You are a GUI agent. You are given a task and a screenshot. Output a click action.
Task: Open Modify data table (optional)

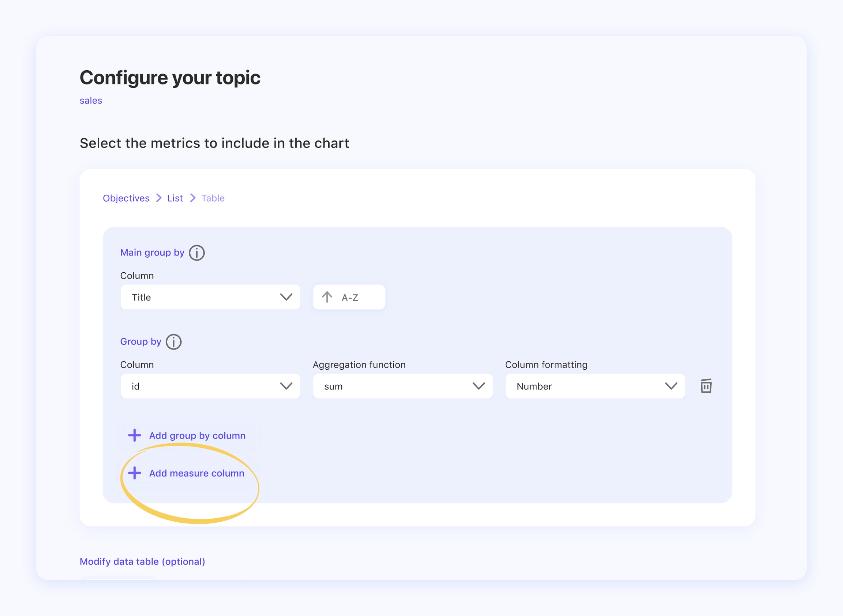tap(142, 561)
